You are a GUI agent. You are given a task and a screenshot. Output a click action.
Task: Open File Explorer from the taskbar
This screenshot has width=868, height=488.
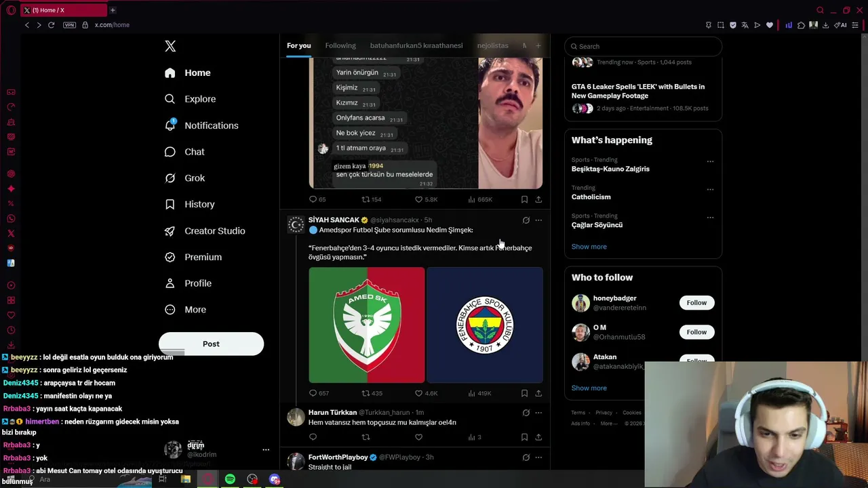[185, 479]
